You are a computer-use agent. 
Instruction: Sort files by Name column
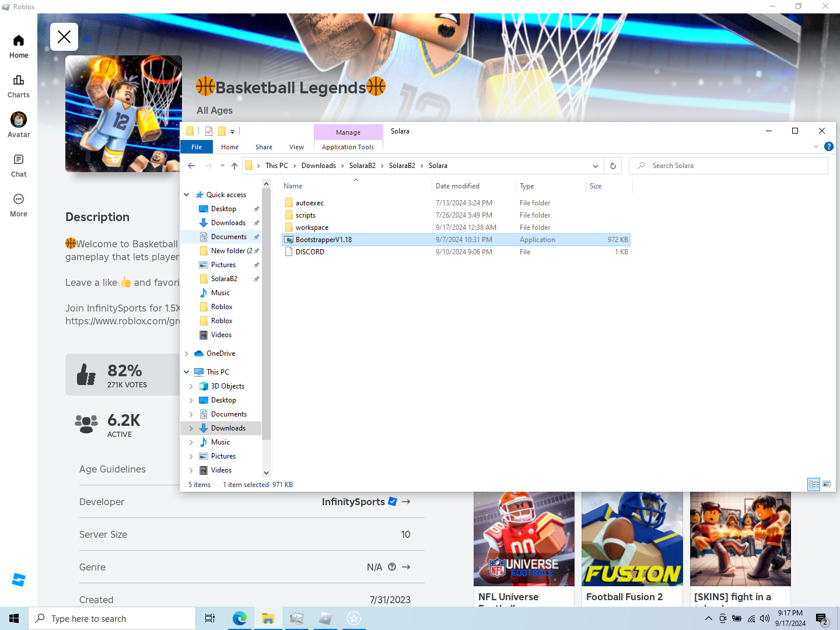[355, 186]
